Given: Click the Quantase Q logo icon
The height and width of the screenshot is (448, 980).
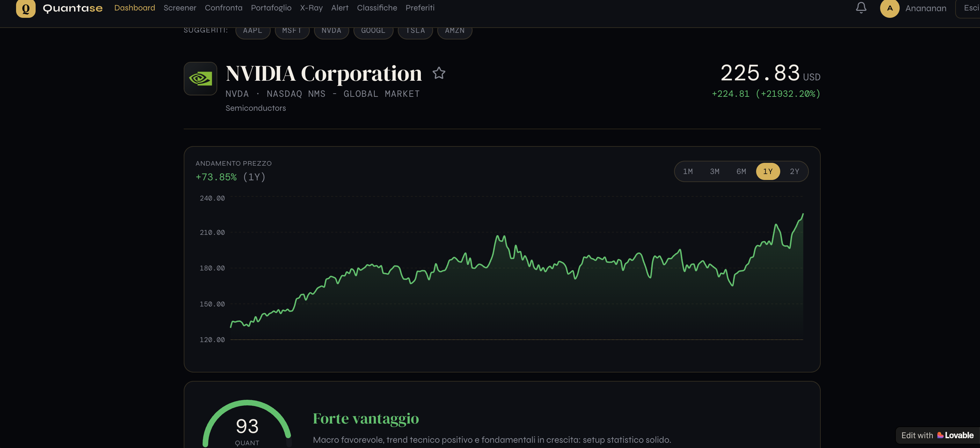Looking at the screenshot, I should point(25,8).
